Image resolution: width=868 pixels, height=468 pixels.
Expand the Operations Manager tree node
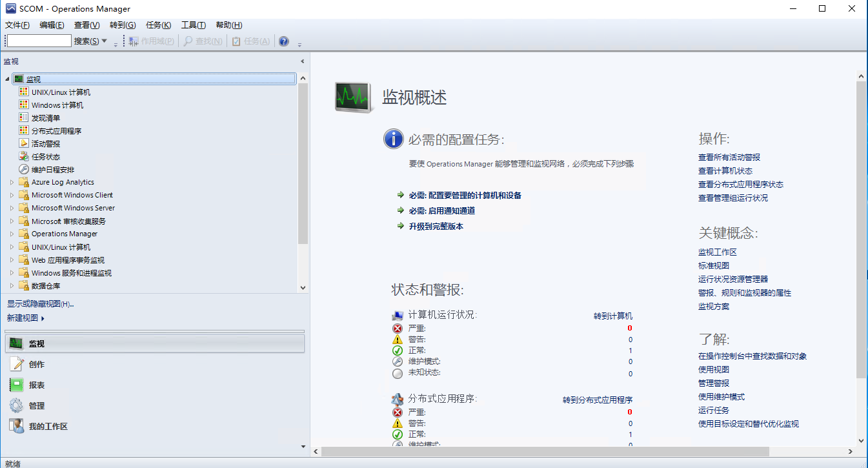pyautogui.click(x=12, y=234)
